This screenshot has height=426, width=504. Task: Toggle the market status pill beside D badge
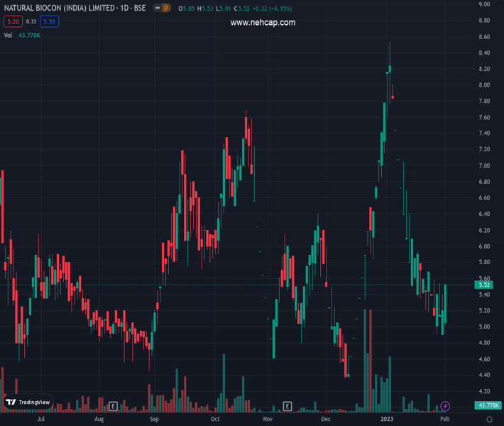click(x=156, y=8)
